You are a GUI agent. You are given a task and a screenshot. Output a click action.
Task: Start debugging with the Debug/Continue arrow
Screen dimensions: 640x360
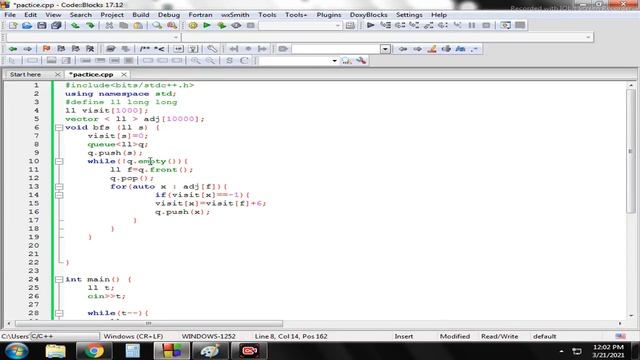(x=371, y=25)
